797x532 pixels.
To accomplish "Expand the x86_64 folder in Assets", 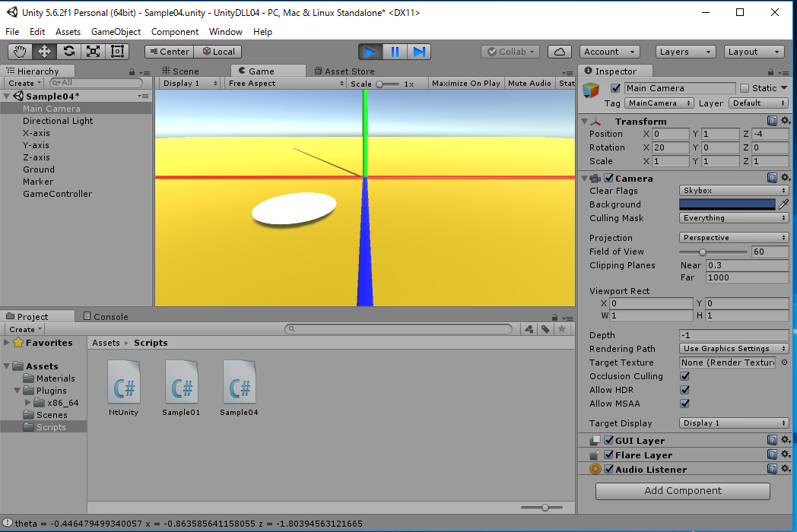I will tap(29, 403).
